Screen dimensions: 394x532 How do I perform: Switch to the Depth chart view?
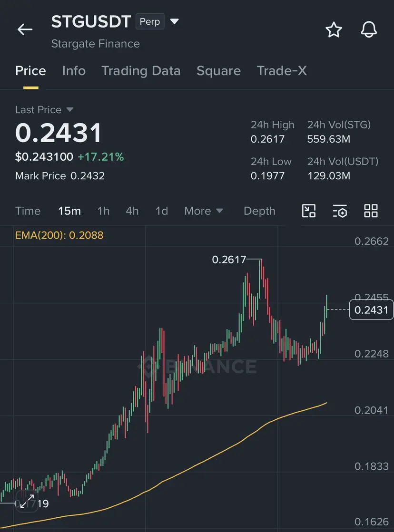(259, 211)
